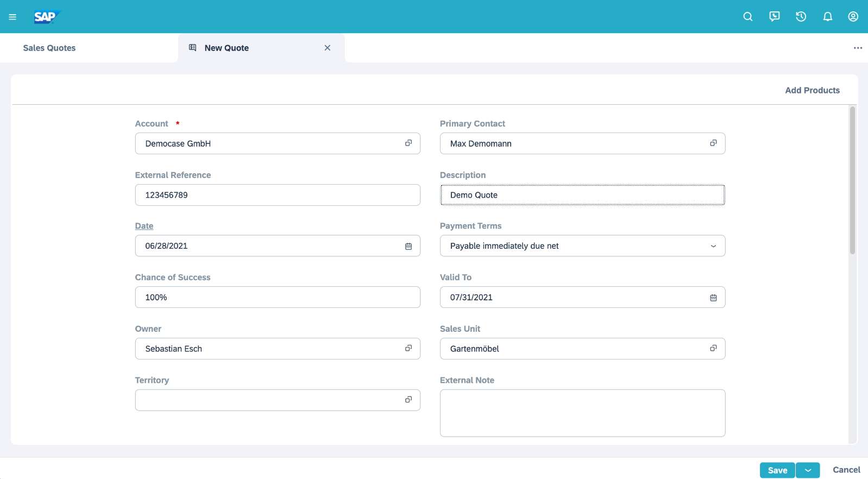Open the feedback chat icon
The image size is (868, 479).
(x=775, y=17)
